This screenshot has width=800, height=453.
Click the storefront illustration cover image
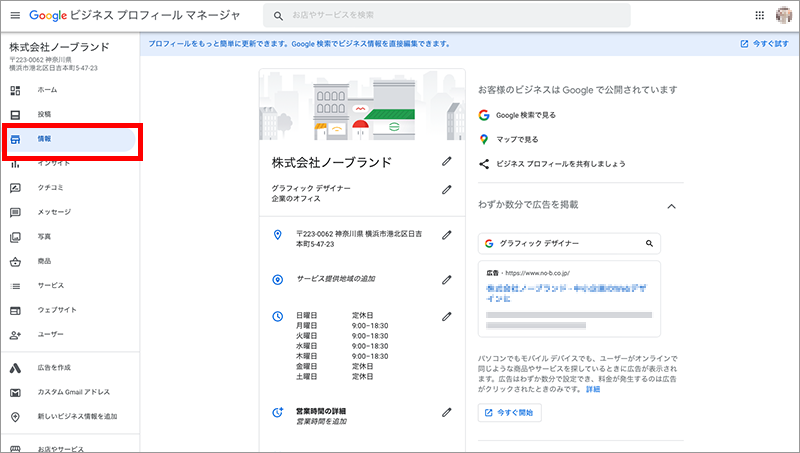click(362, 105)
